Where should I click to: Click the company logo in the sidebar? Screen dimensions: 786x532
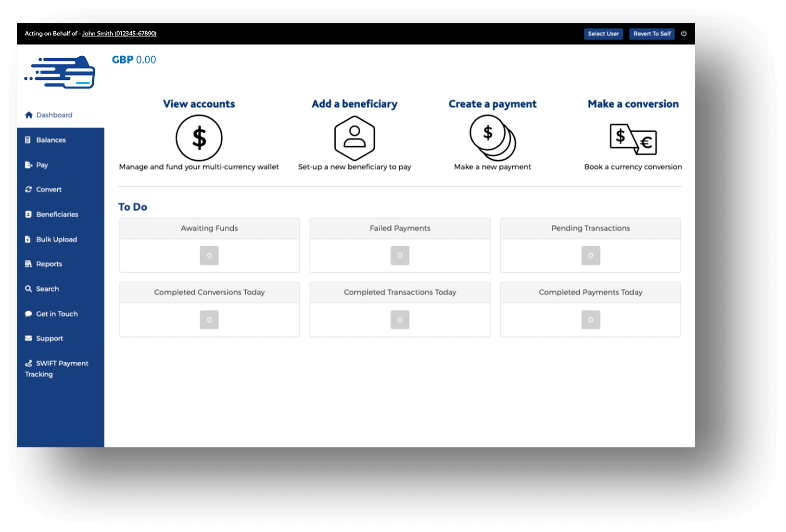60,72
